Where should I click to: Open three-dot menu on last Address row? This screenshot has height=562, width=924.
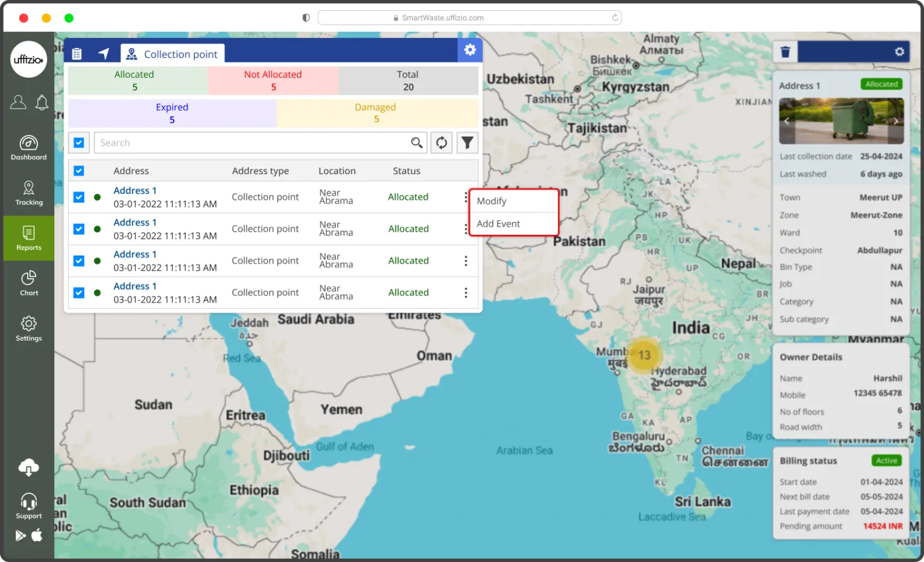coord(466,292)
